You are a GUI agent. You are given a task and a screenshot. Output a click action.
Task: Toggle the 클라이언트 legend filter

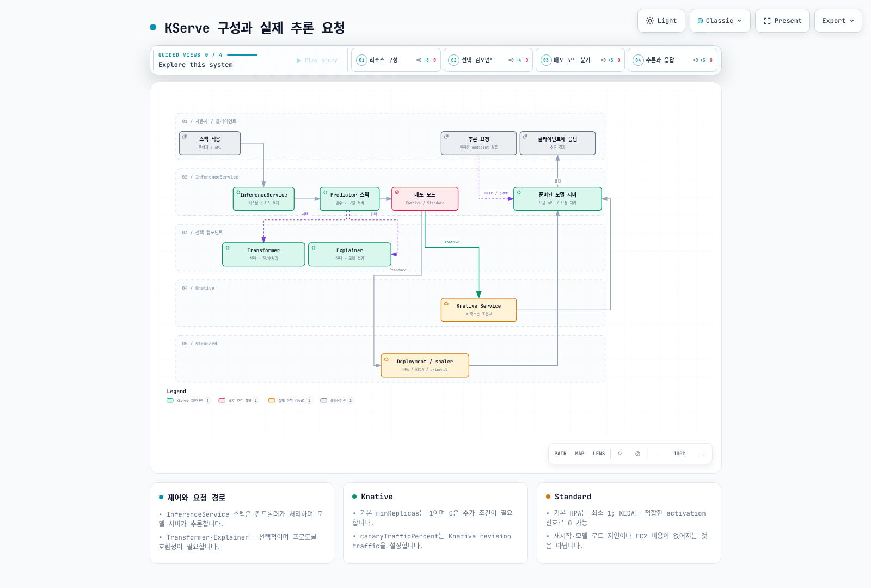[x=337, y=401]
